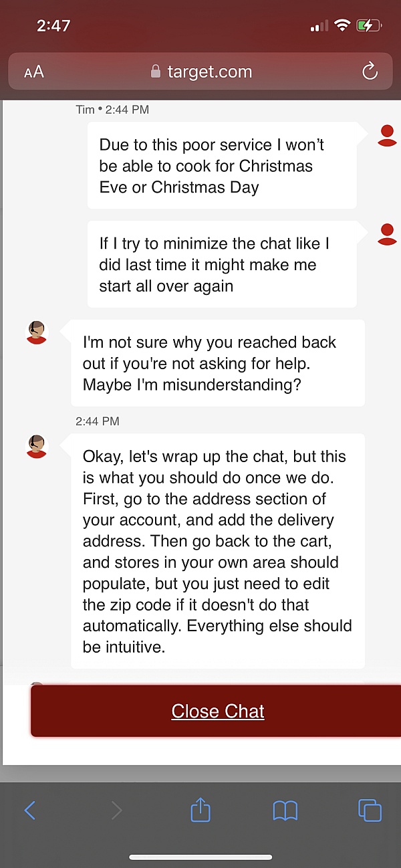The width and height of the screenshot is (401, 868).
Task: Tap the "If I try to minimize" message
Action: coord(222,265)
